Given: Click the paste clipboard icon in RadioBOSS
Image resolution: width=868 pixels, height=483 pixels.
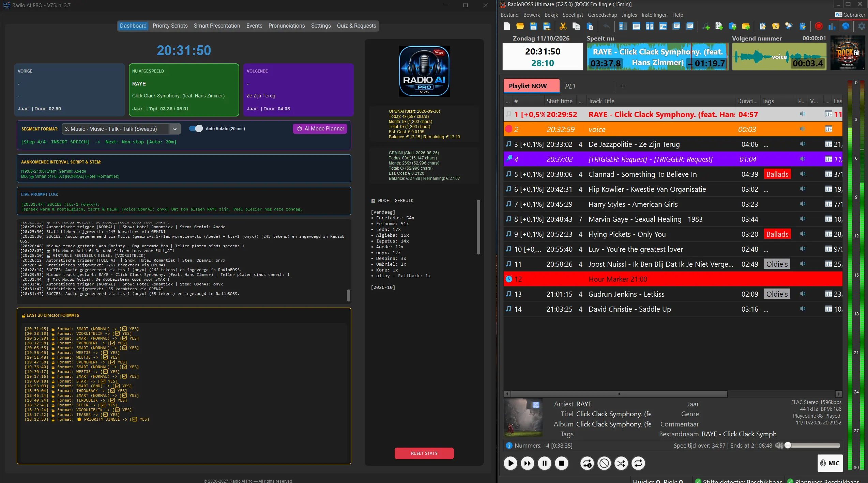Looking at the screenshot, I should [x=590, y=26].
